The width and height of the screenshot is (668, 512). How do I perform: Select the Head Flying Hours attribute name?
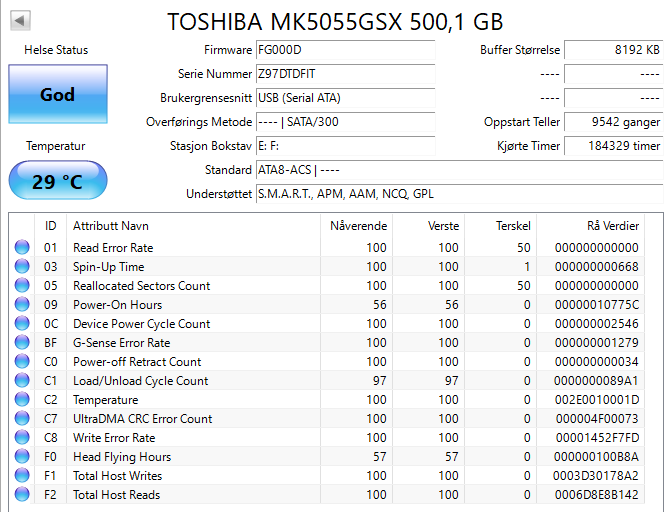[x=122, y=457]
